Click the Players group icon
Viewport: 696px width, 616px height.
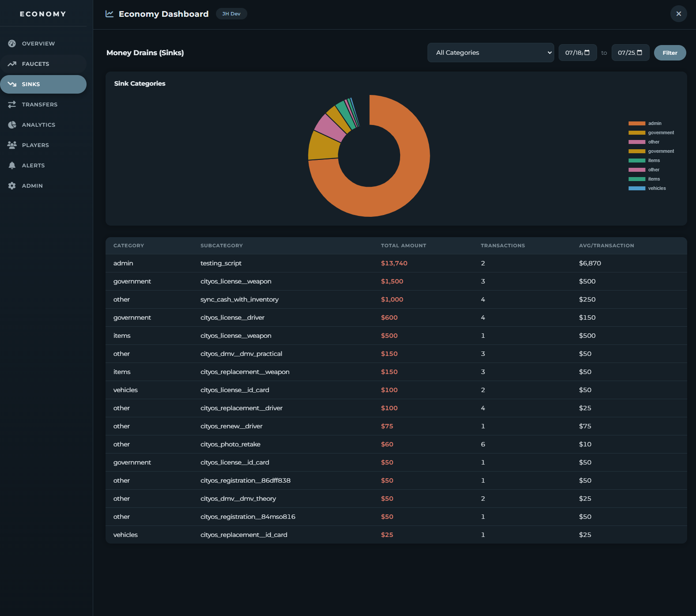click(x=12, y=145)
